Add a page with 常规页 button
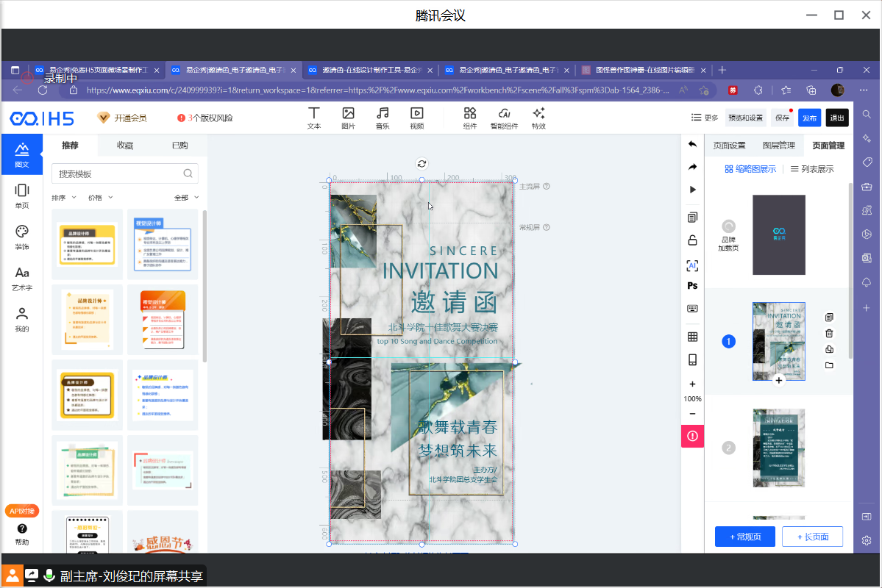 click(x=744, y=537)
